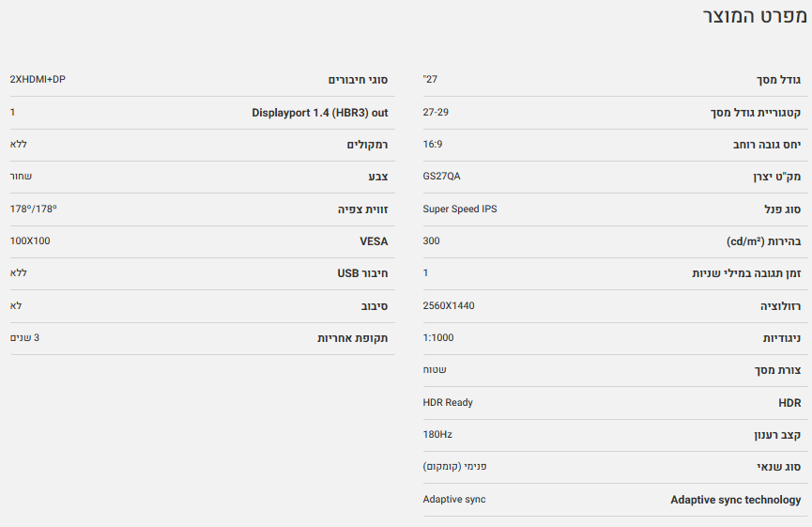Click the Super Speed IPS panel value
The width and height of the screenshot is (812, 527).
coord(460,209)
